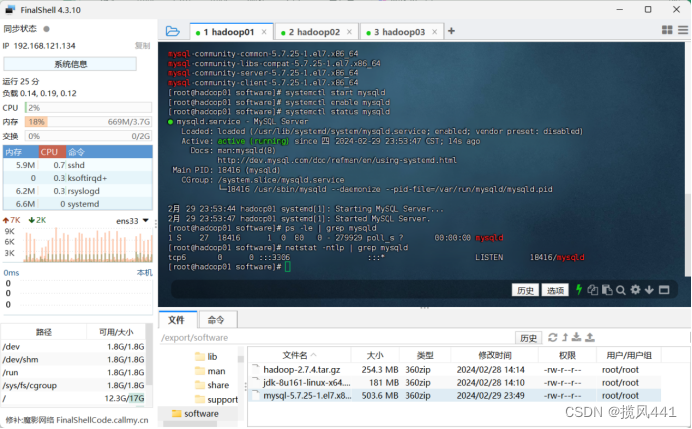This screenshot has height=429, width=692.
Task: Sort processes by 内存 column
Action: point(21,152)
